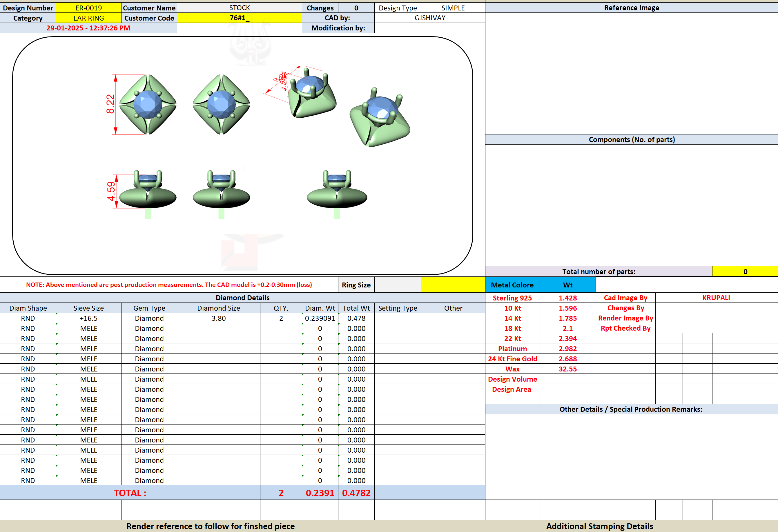Viewport: 778px width, 532px height.
Task: Click the EAR RING category cell
Action: click(x=88, y=18)
